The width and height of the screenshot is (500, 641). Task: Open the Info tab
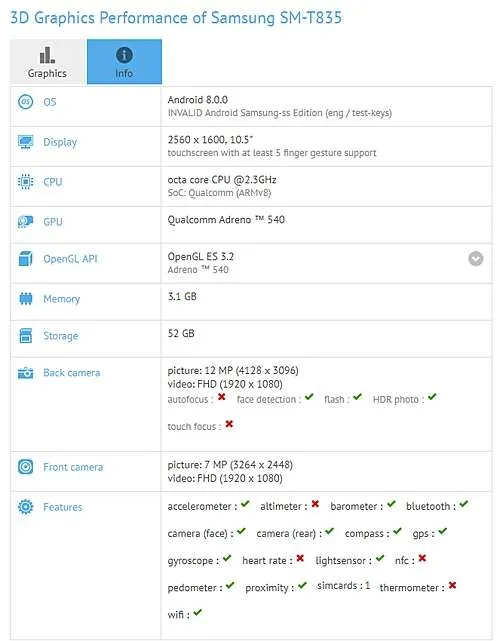tap(124, 62)
